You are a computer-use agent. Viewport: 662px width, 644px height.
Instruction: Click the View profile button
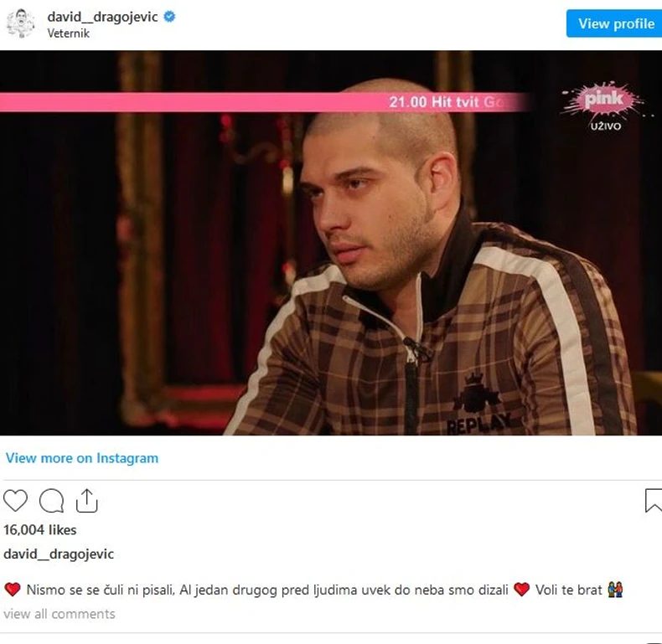pos(614,23)
